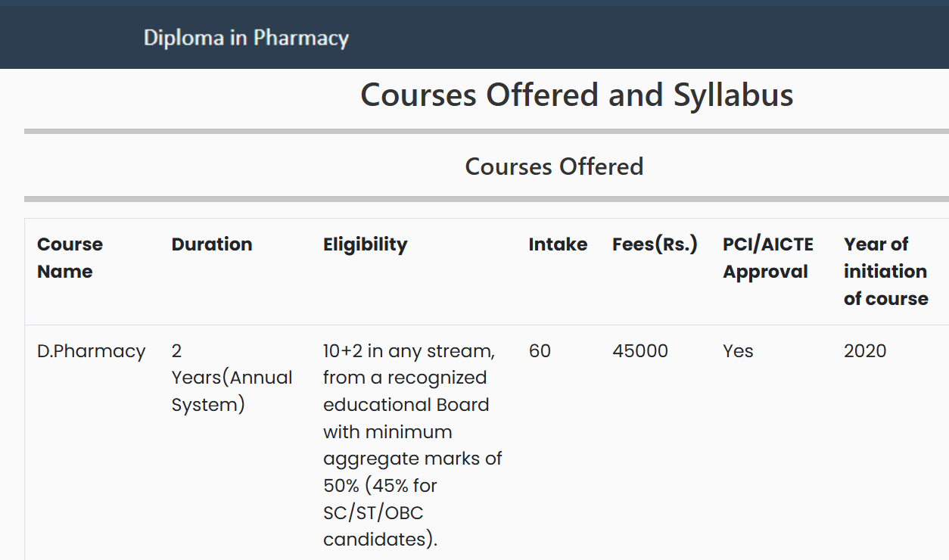949x560 pixels.
Task: Click the Yes approval cell
Action: [738, 351]
